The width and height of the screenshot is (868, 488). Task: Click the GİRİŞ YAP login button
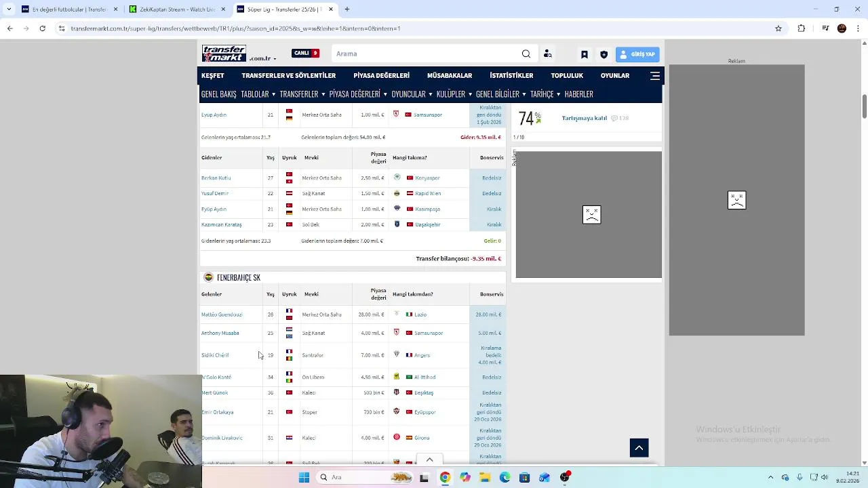637,54
